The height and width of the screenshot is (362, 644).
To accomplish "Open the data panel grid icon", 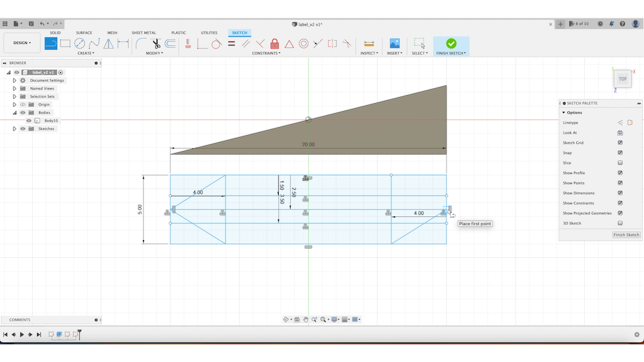I will [5, 24].
